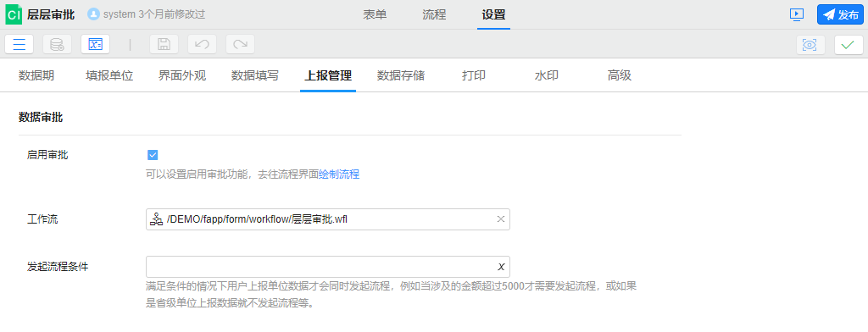Screen dimensions: 868x332
Task: Open expression editor x icon
Action: tap(501, 267)
